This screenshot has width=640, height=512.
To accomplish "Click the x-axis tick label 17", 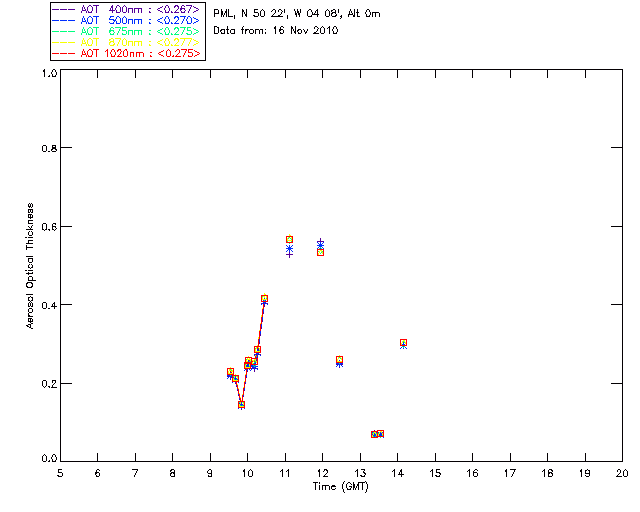I will pyautogui.click(x=510, y=474).
